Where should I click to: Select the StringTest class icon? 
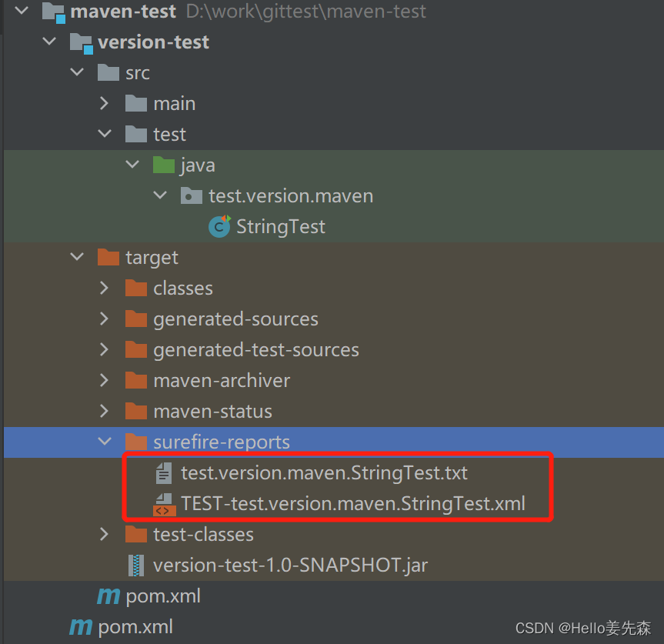[219, 226]
